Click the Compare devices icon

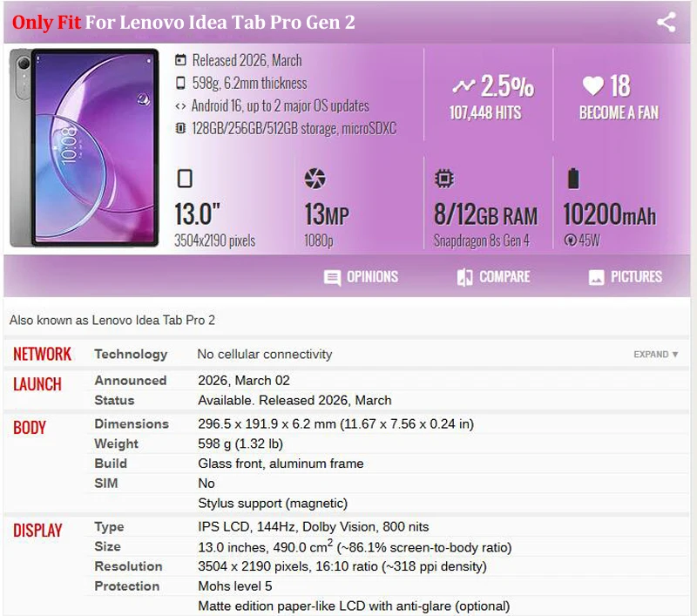(465, 277)
